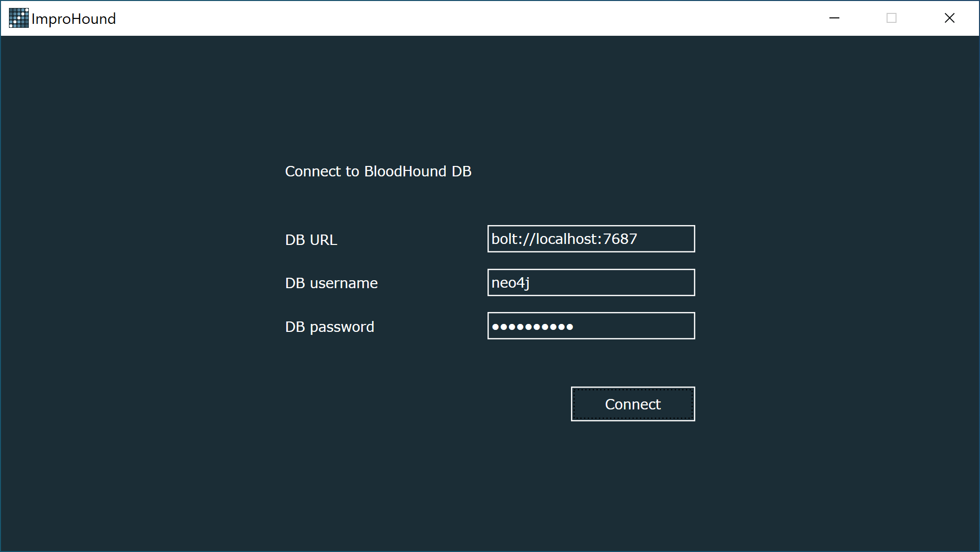The width and height of the screenshot is (980, 552).
Task: Click the 'Connect to BloodHound DB' heading
Action: pos(378,171)
